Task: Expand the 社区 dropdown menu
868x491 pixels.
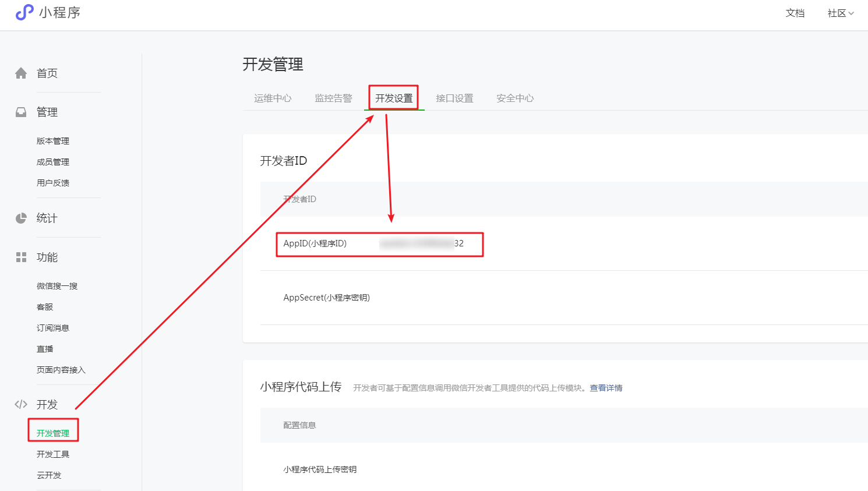Action: [840, 13]
